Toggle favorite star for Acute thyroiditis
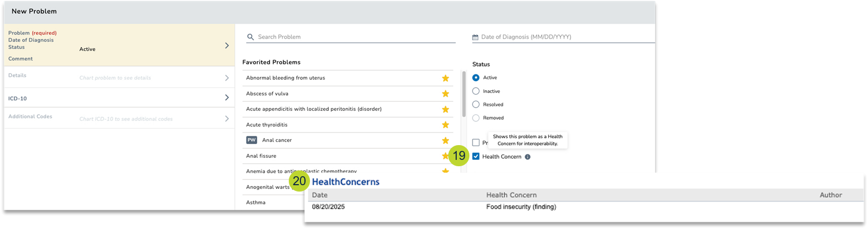 point(445,125)
